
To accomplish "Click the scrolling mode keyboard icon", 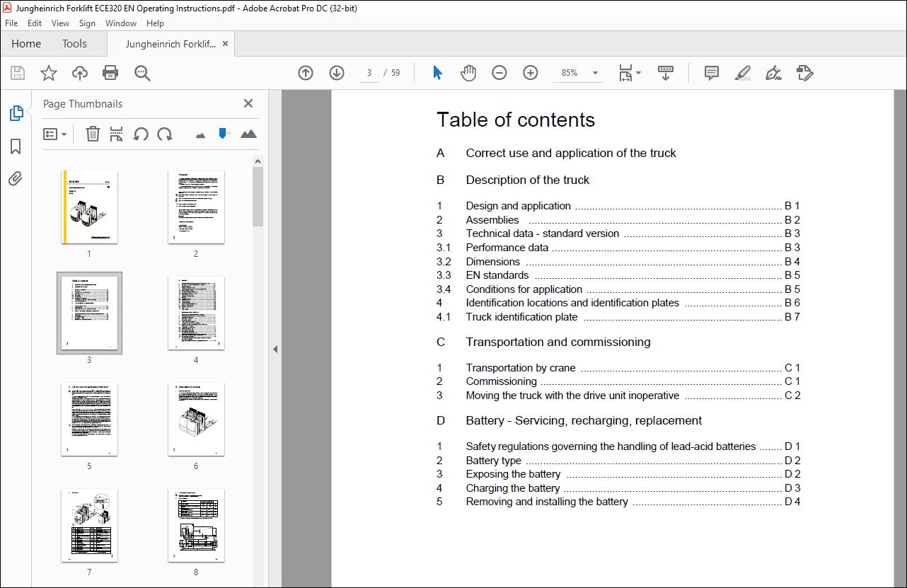I will [x=666, y=73].
